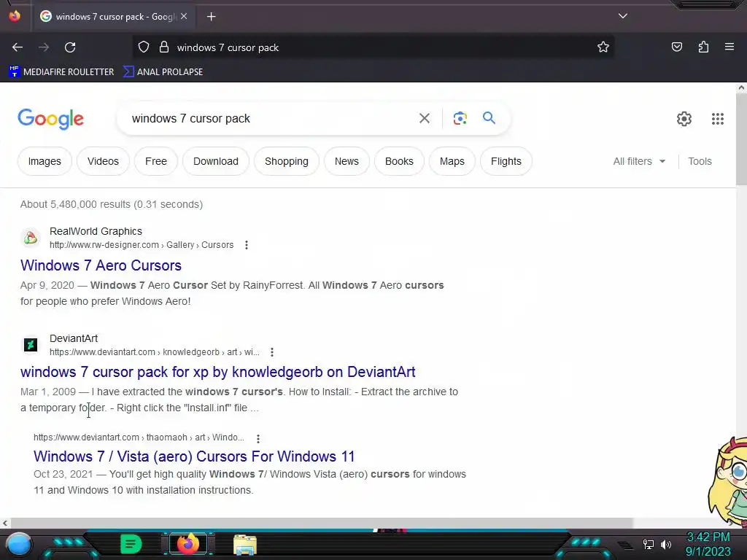The image size is (747, 560).
Task: Click the RealWorld Graphics site favicon
Action: click(31, 238)
